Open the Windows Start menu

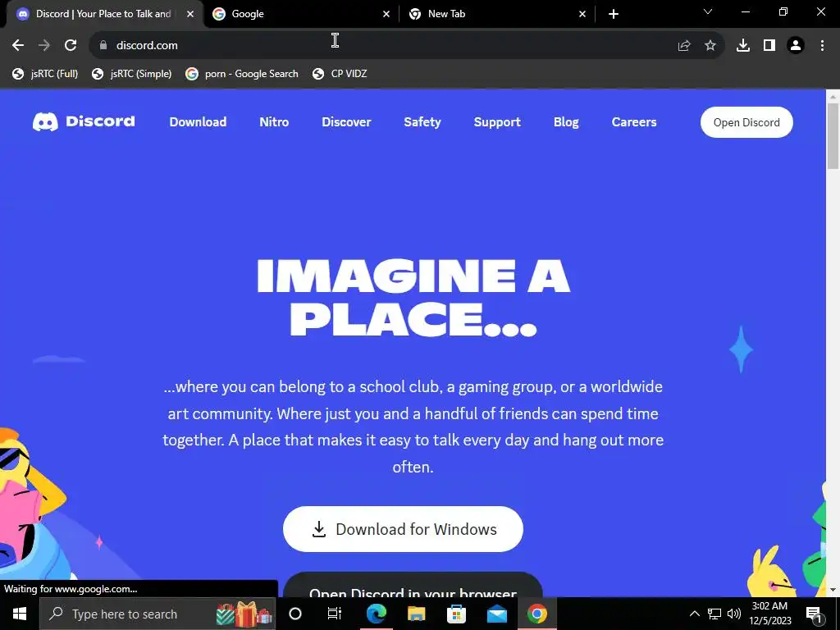[x=20, y=614]
